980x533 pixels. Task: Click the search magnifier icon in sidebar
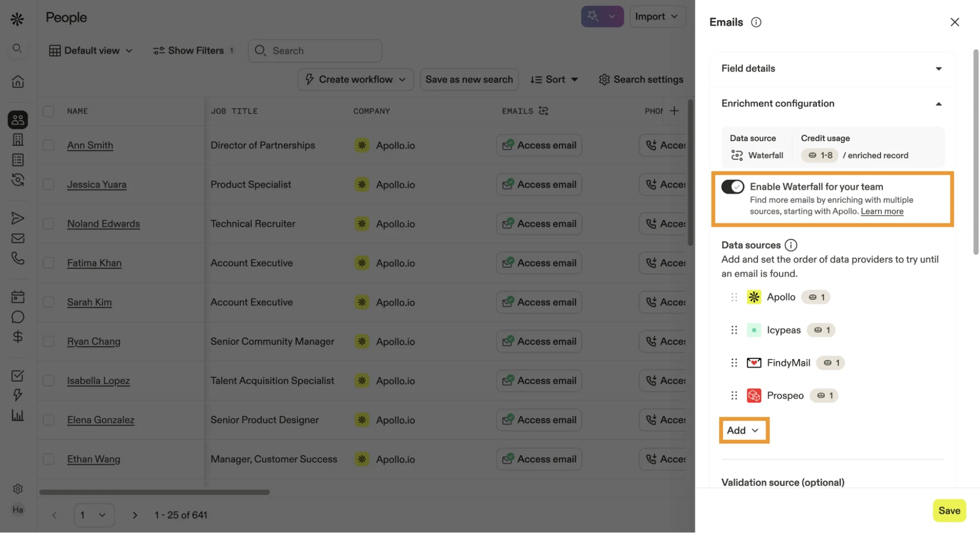click(17, 48)
